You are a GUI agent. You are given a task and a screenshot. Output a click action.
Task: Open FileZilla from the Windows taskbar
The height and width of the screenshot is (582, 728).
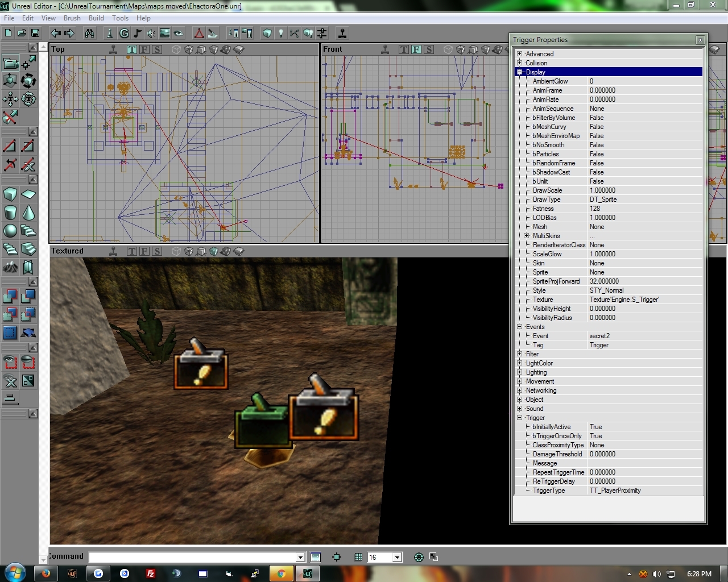pos(151,573)
